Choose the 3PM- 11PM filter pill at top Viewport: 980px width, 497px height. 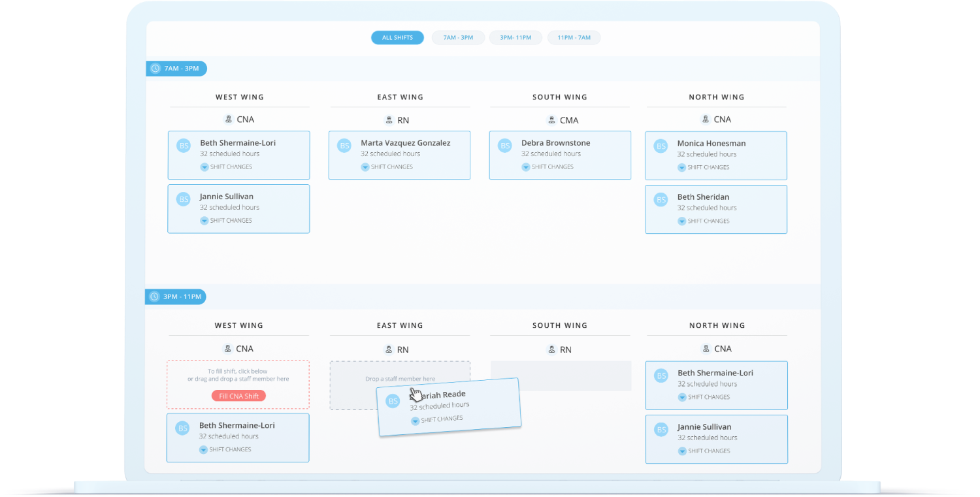point(515,38)
